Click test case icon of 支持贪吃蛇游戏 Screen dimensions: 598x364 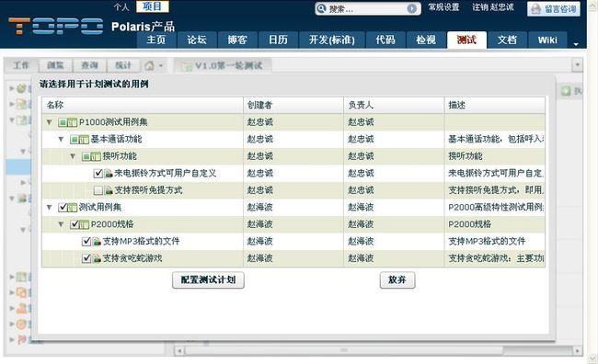pos(98,259)
